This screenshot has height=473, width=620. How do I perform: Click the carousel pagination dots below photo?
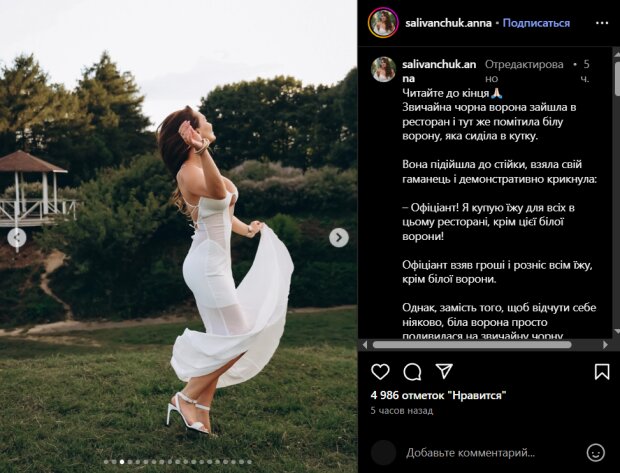pos(178,462)
